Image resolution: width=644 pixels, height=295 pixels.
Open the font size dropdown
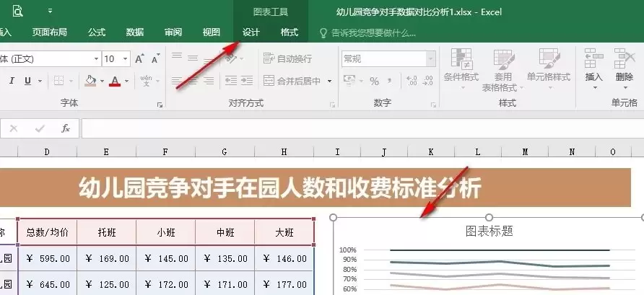tap(126, 59)
